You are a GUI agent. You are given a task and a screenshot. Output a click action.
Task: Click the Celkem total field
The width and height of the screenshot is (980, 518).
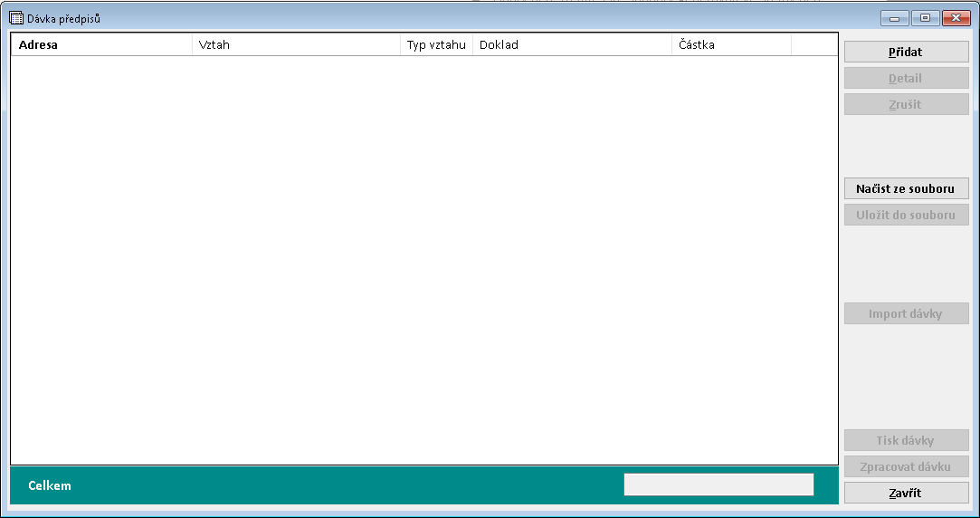click(x=718, y=484)
